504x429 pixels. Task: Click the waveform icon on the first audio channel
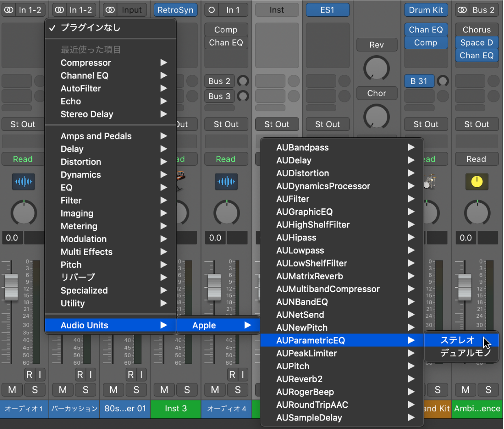pos(23,182)
